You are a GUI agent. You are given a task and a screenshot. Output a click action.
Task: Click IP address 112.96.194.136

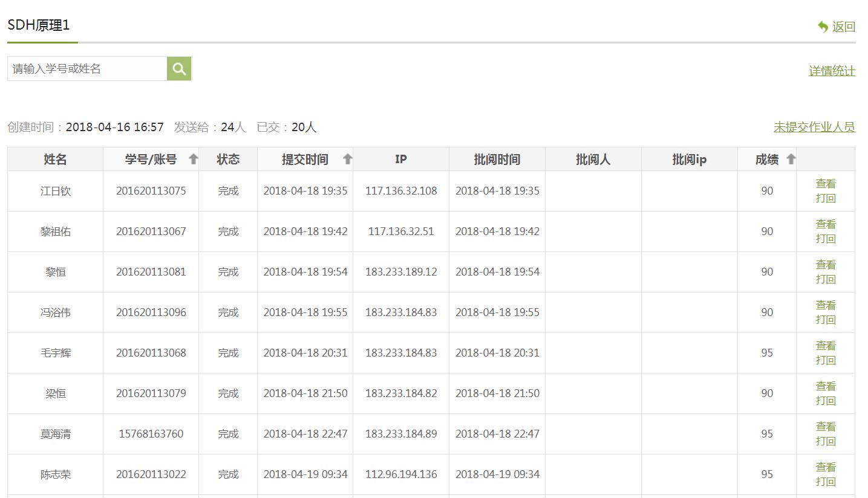click(401, 474)
